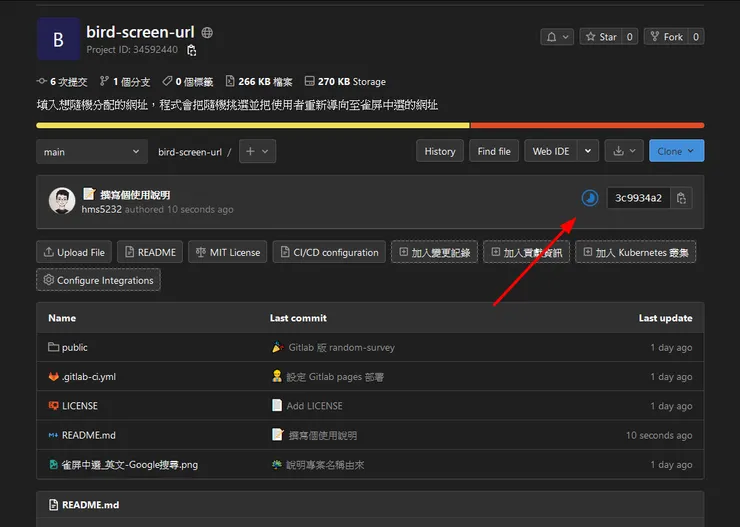Open CI/CD configuration
Viewport: 740px width, 527px height.
329,252
